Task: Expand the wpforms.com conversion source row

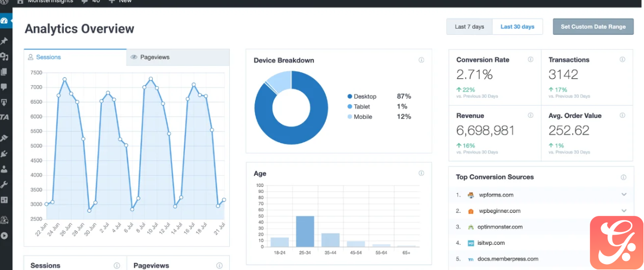Action: coord(624,194)
